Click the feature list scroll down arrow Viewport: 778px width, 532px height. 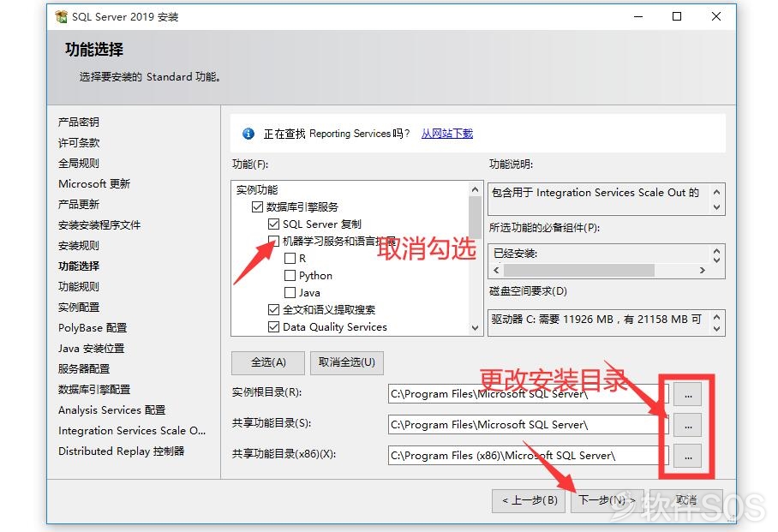point(475,328)
